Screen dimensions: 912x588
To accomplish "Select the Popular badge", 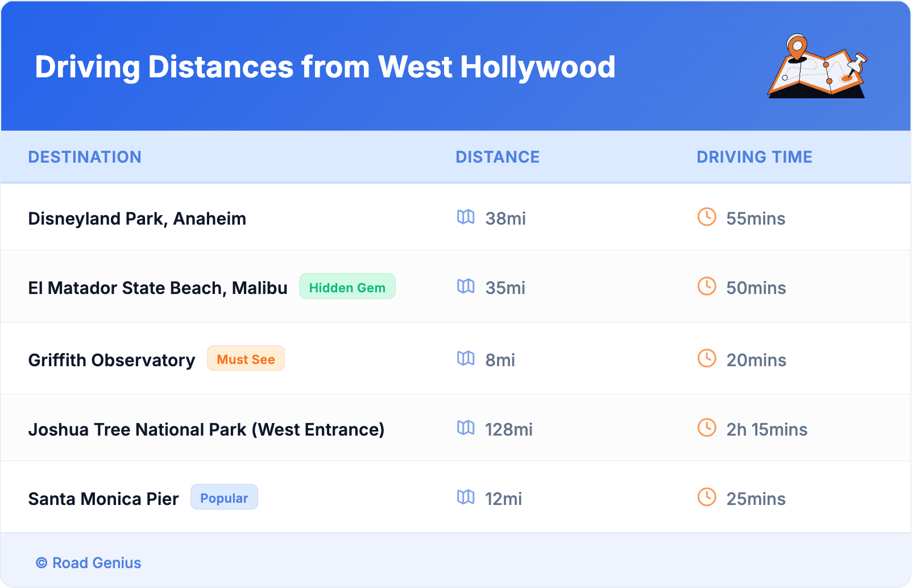I will (224, 498).
